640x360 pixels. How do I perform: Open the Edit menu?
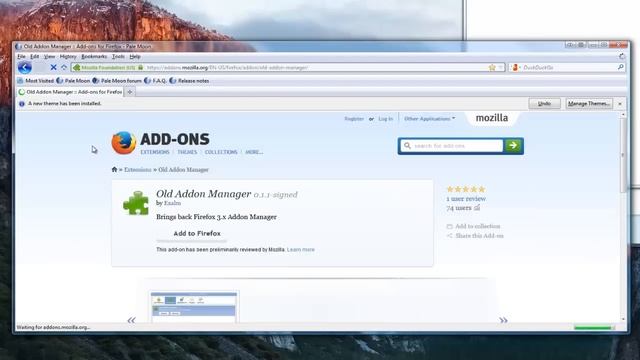click(x=35, y=56)
